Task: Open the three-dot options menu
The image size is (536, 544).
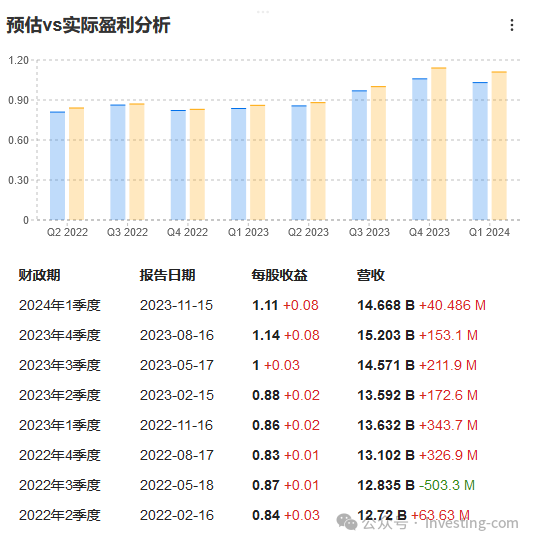Action: tap(512, 25)
